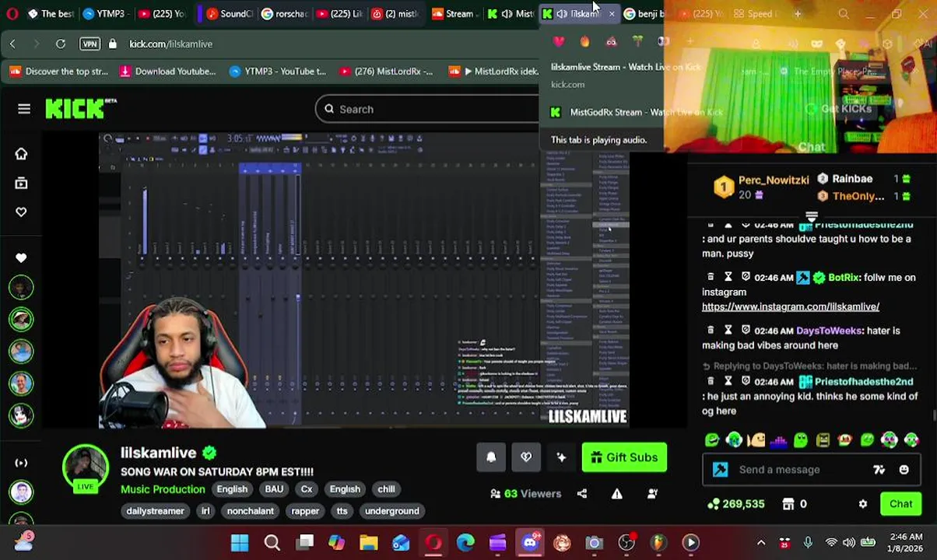This screenshot has width=937, height=560.
Task: Open the emoji picker in chat input
Action: pos(904,469)
